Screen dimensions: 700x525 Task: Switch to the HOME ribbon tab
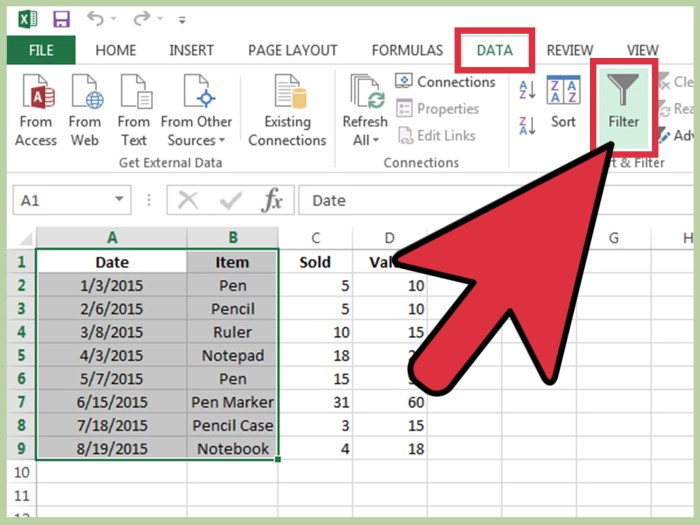coord(116,50)
